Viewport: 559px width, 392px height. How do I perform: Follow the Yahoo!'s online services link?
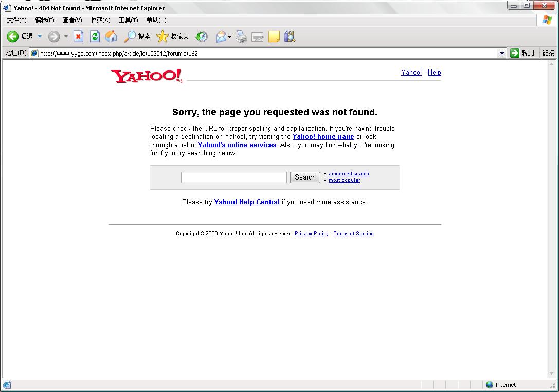coord(237,145)
